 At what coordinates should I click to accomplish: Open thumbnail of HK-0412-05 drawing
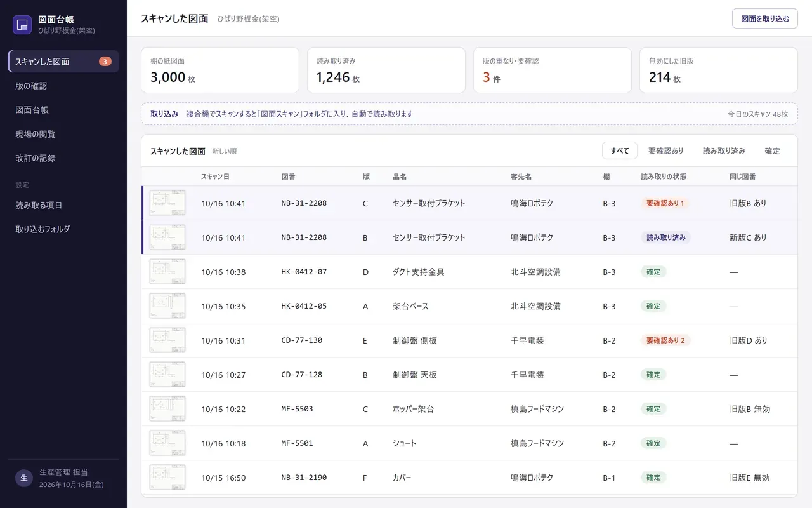coord(167,306)
